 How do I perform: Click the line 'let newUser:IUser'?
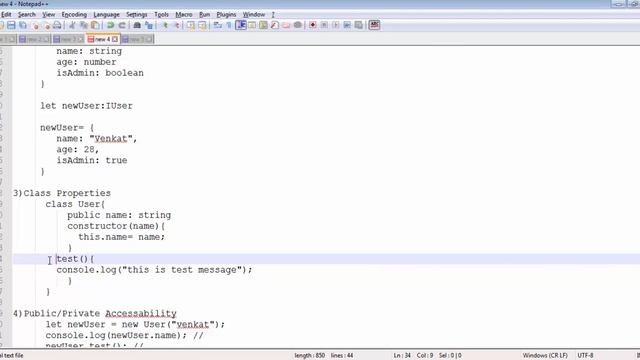(86, 106)
